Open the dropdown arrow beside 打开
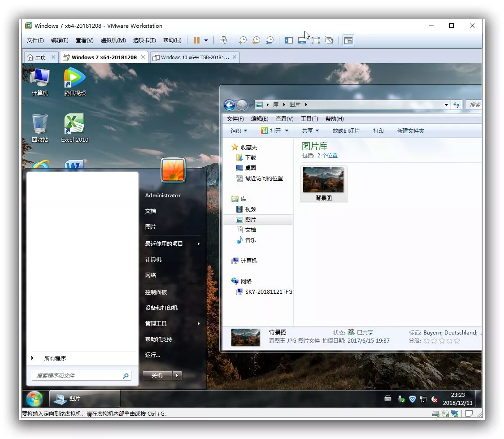The width and height of the screenshot is (504, 439). [287, 131]
